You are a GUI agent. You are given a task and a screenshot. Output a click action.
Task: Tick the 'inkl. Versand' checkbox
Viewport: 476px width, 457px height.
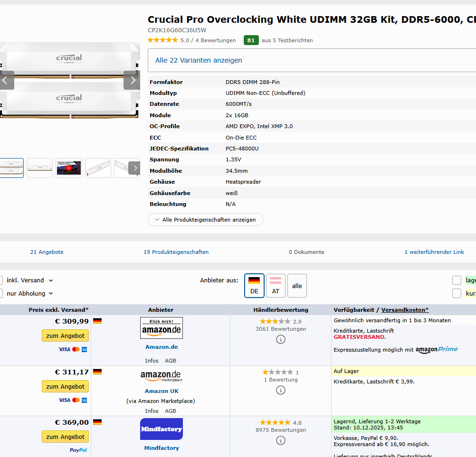pyautogui.click(x=1, y=280)
